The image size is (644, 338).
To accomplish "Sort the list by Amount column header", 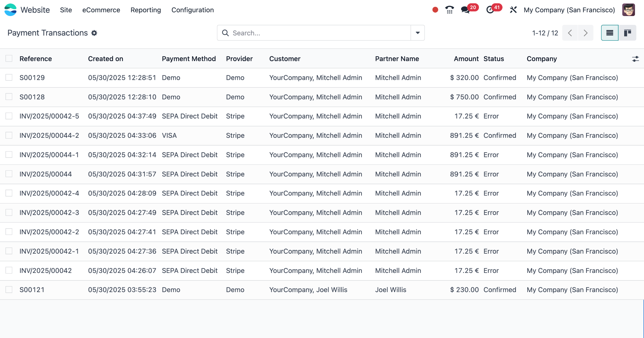I will tap(466, 59).
